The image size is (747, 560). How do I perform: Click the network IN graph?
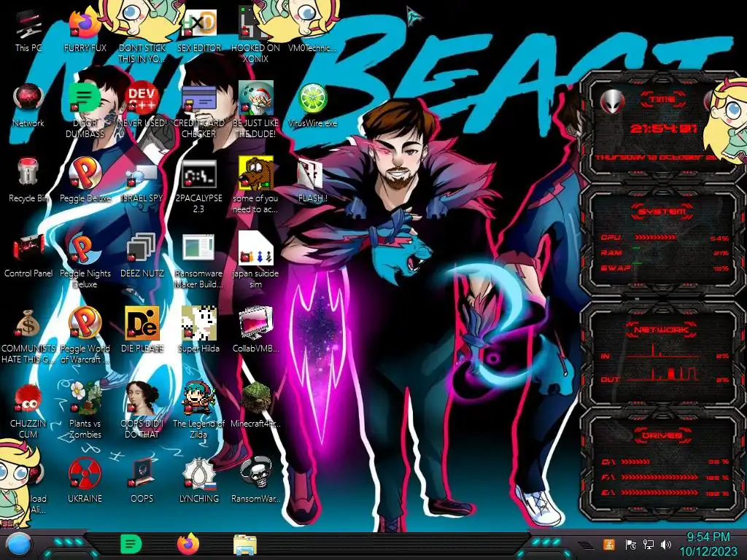coord(663,352)
